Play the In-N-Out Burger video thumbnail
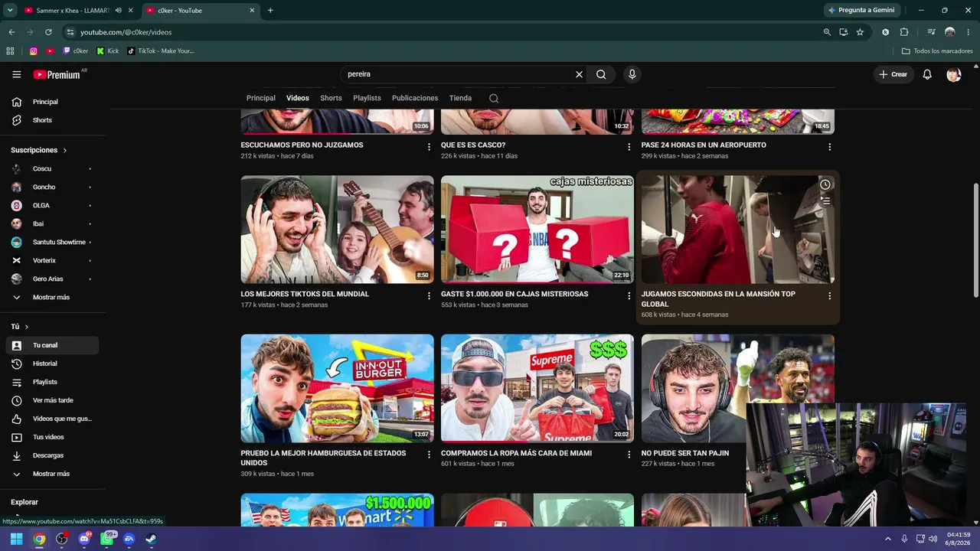 (337, 388)
